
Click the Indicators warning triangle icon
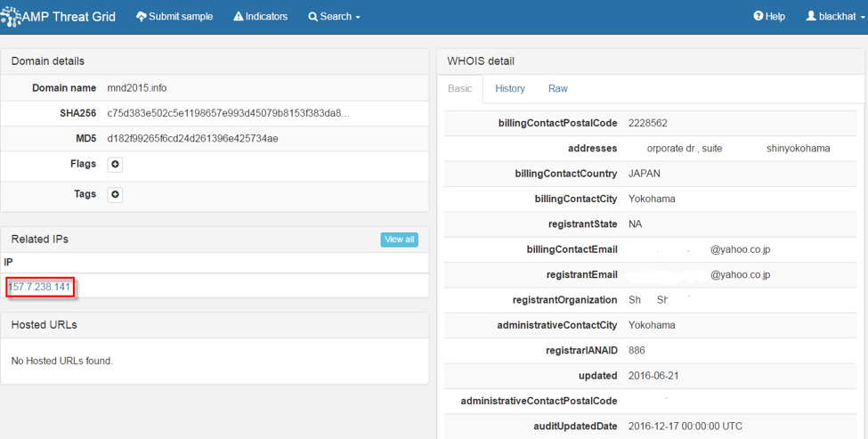click(x=238, y=17)
